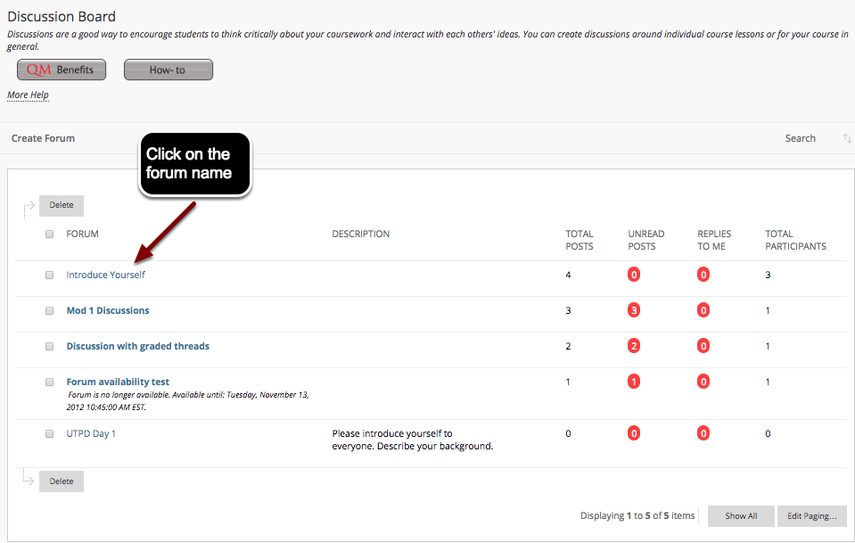Click unread badge for Discussion with graded threads

click(634, 346)
